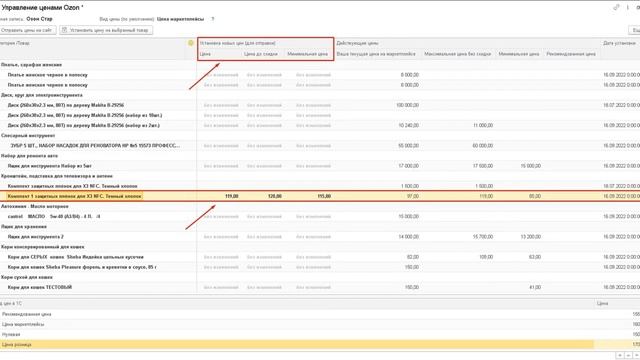The height and width of the screenshot is (360, 640).
Task: Click 'Максимальная цена без скидки' column header
Action: [x=457, y=54]
